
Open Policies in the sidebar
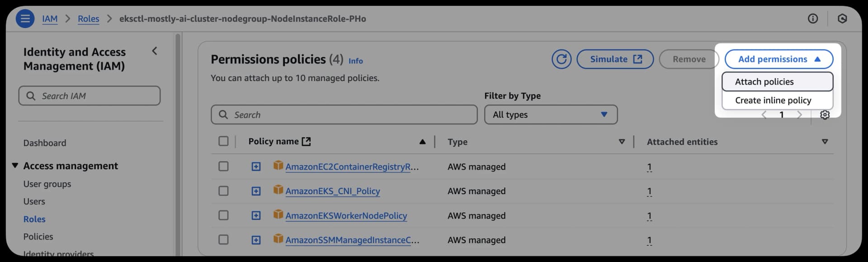[38, 237]
